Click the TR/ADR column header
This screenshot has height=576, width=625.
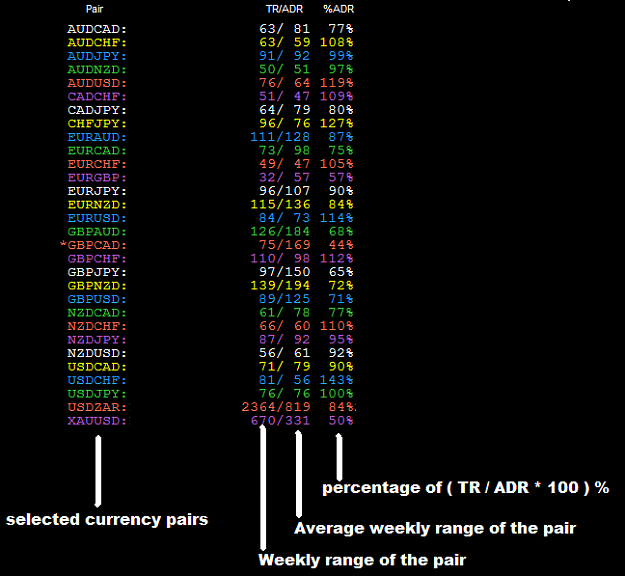(285, 9)
